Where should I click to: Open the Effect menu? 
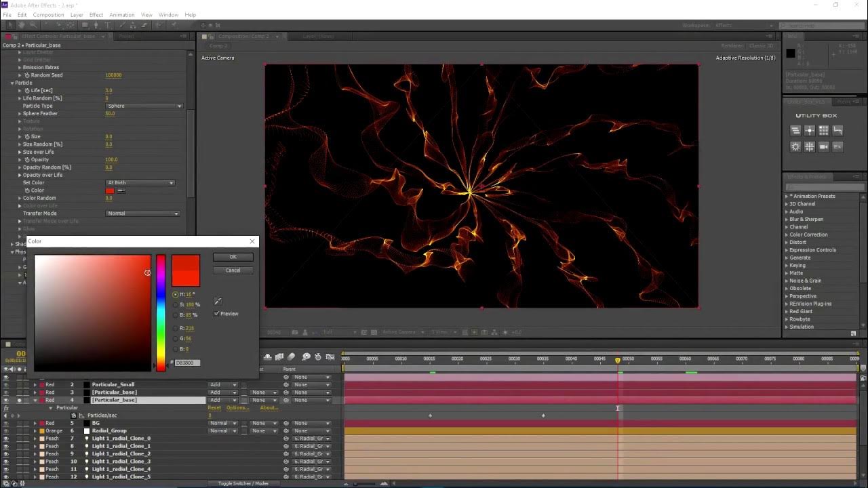click(96, 14)
